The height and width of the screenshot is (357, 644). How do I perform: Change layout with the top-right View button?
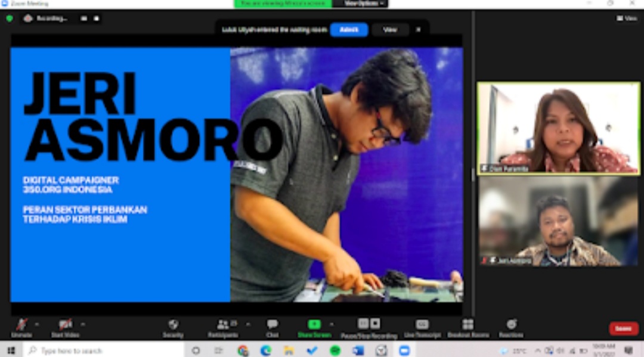point(627,18)
